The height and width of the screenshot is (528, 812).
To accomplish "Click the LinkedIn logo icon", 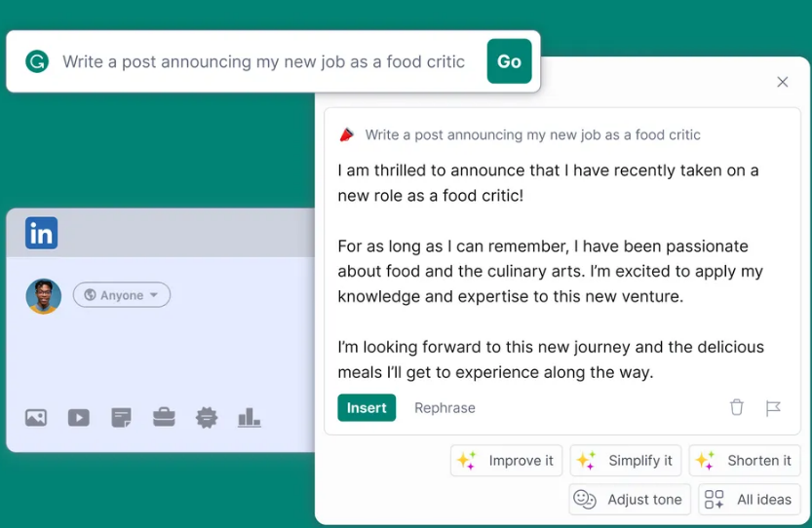I will 42,234.
